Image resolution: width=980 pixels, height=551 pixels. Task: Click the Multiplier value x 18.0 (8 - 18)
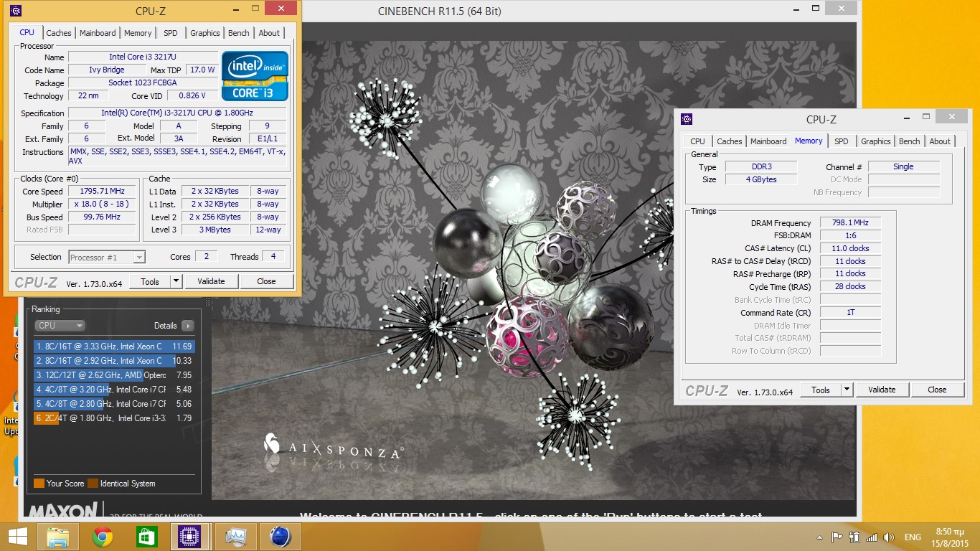point(101,204)
